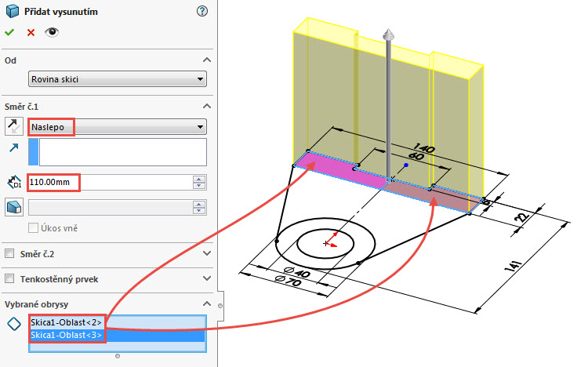Increase depth with the up spinner arrow
Image resolution: width=588 pixels, height=367 pixels.
(199, 179)
